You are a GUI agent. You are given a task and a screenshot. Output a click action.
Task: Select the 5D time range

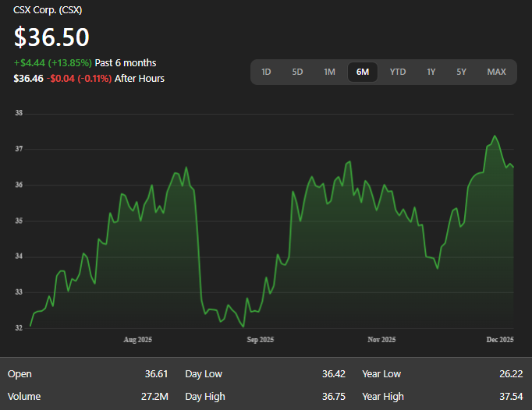click(297, 72)
